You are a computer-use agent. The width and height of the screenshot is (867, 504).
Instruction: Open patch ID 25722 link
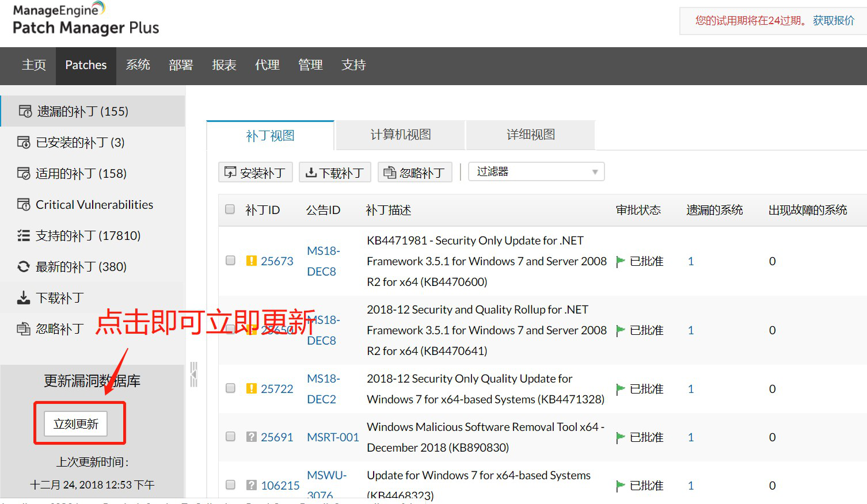(277, 389)
